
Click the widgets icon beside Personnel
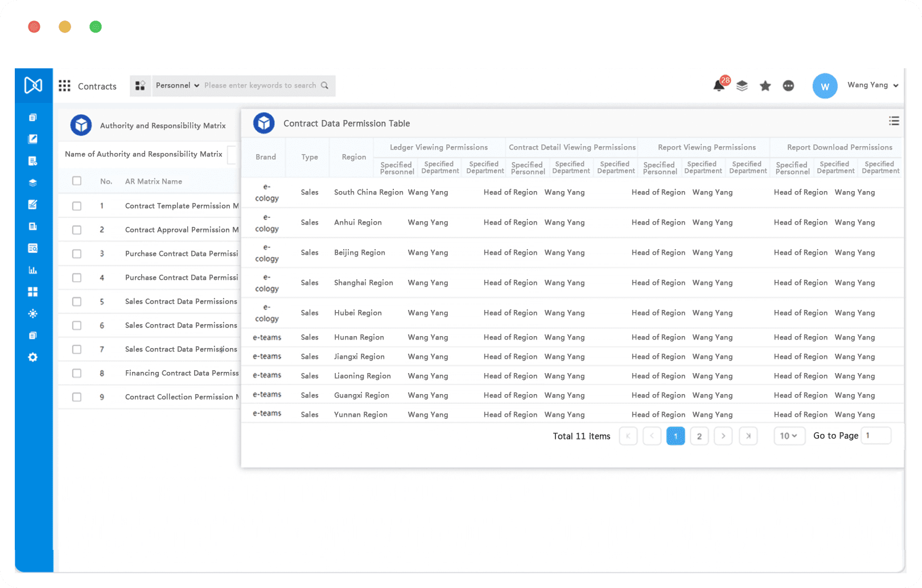(x=140, y=86)
